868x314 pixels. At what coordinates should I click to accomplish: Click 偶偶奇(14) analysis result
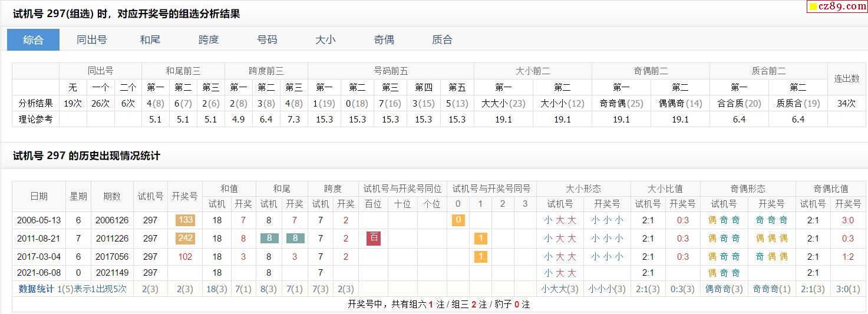[x=680, y=103]
